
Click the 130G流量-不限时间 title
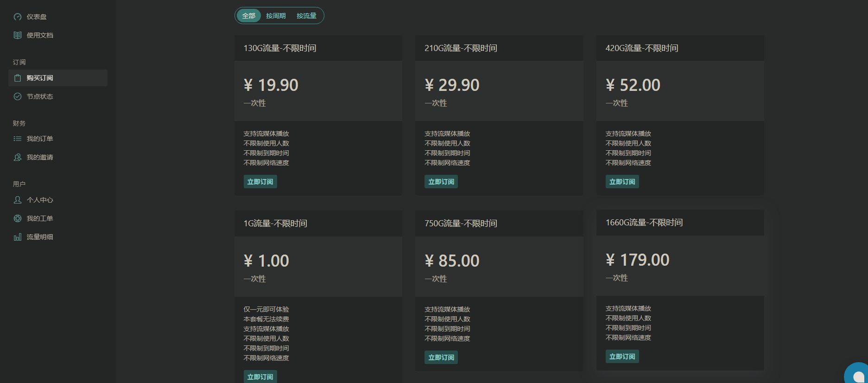280,48
